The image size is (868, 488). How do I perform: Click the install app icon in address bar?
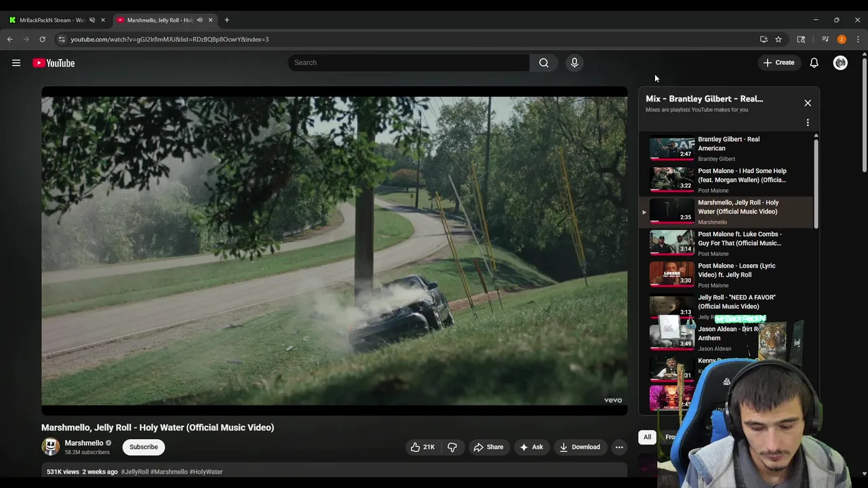click(x=764, y=39)
